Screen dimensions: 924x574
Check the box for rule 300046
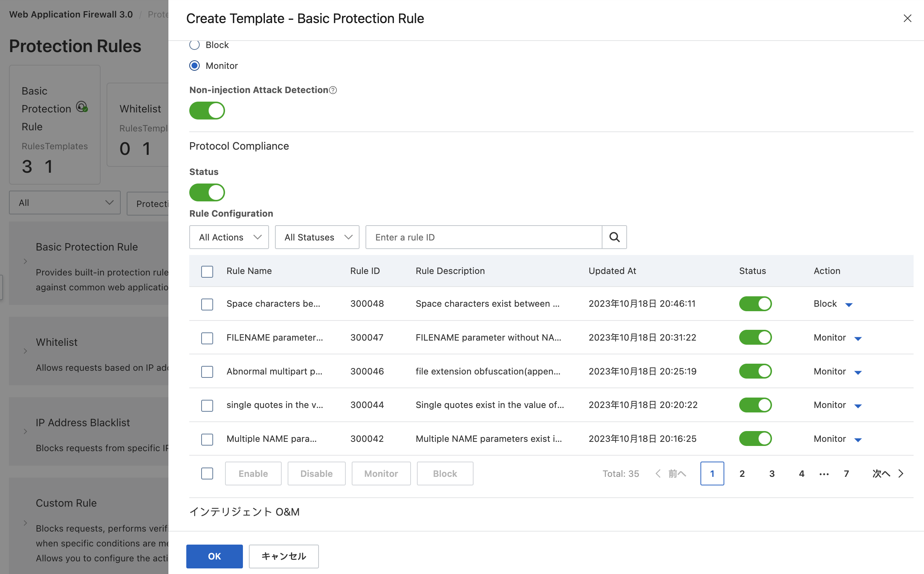(x=207, y=371)
